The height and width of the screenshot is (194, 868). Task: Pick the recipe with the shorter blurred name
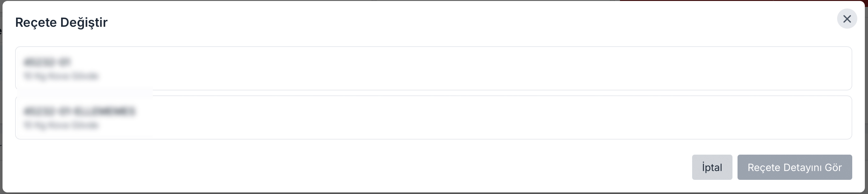point(433,68)
